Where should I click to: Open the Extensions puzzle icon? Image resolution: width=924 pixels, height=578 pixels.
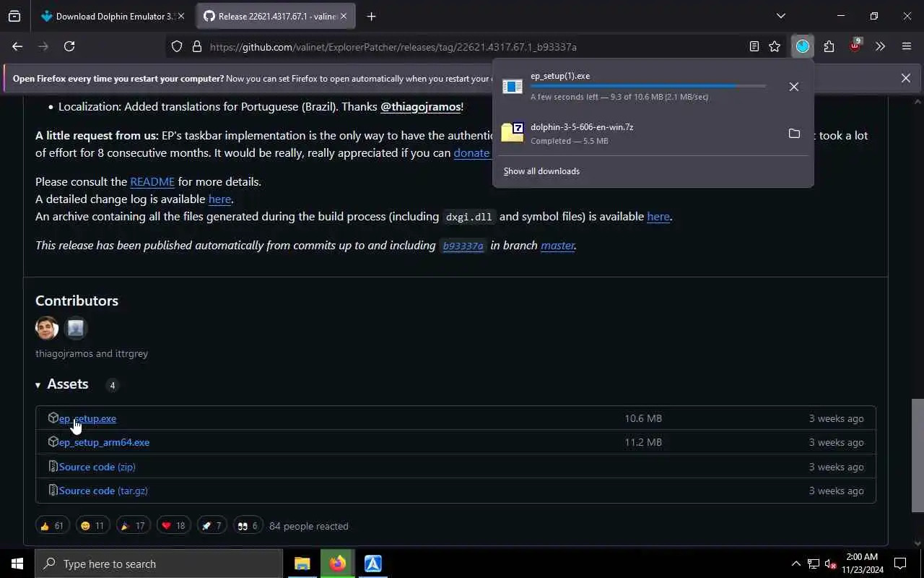pyautogui.click(x=829, y=46)
